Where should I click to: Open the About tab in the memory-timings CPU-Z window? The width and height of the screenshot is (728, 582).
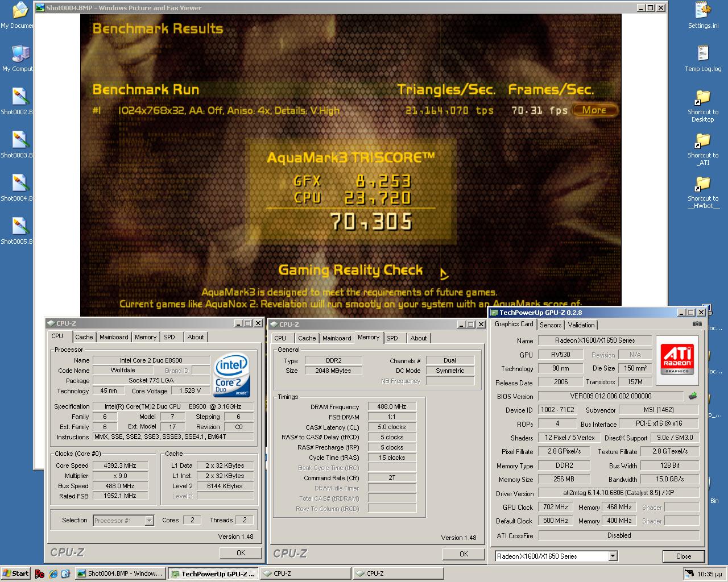[419, 338]
